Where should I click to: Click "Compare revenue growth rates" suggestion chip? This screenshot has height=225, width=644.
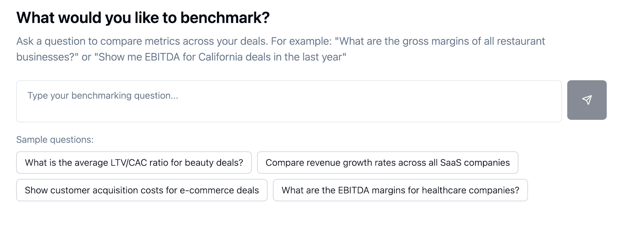click(x=387, y=163)
